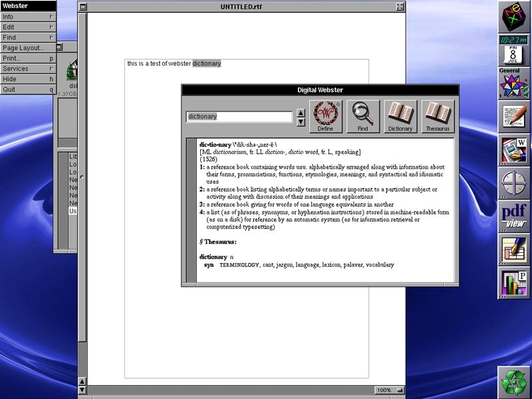Launch the W word processor dock icon

click(x=513, y=150)
